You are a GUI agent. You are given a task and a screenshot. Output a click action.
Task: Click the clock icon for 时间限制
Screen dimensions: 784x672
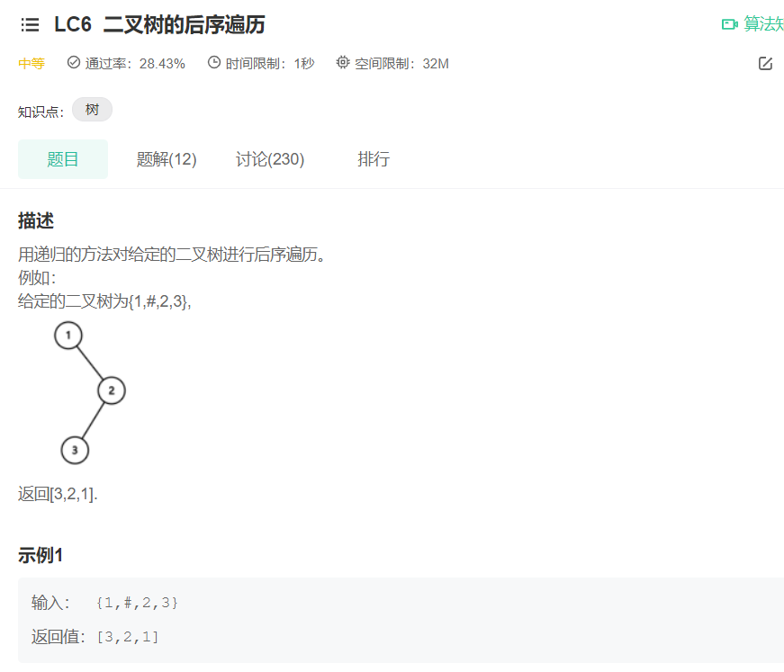tap(212, 63)
